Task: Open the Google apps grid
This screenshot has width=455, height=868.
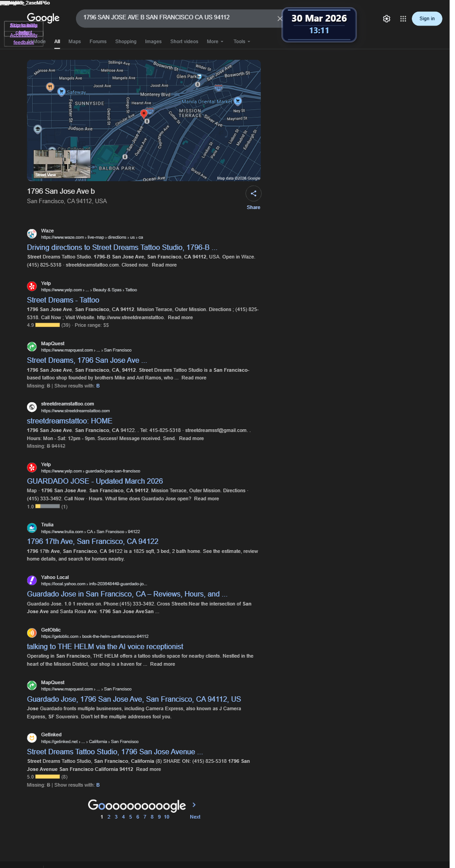Action: pyautogui.click(x=403, y=19)
